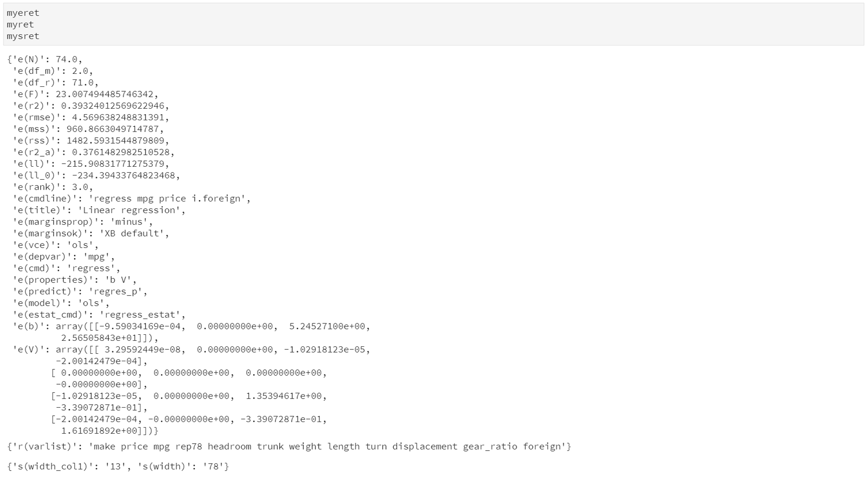This screenshot has height=481, width=868.
Task: Click the 'mysret' line in code cell
Action: [23, 36]
